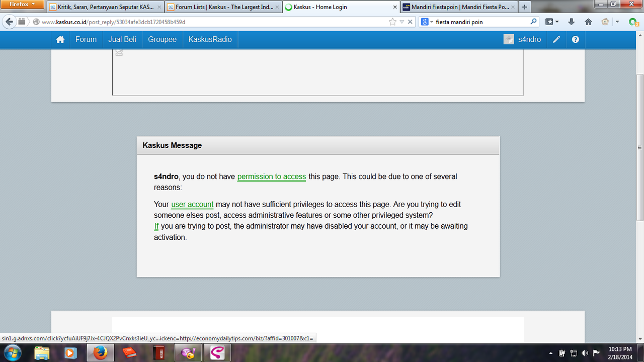Click the volume speaker tray icon

pos(585,353)
